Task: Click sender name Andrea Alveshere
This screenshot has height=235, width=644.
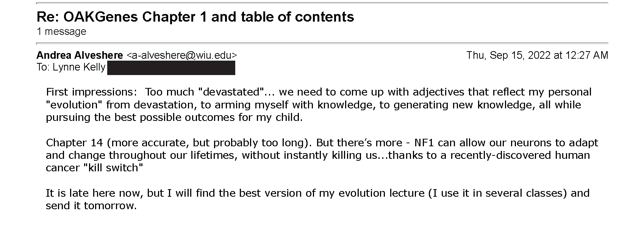Action: [80, 55]
